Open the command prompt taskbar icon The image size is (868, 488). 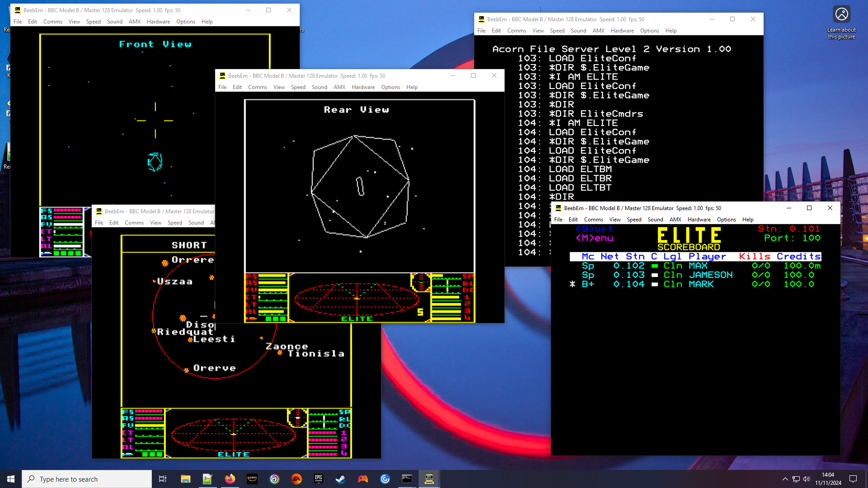(407, 479)
